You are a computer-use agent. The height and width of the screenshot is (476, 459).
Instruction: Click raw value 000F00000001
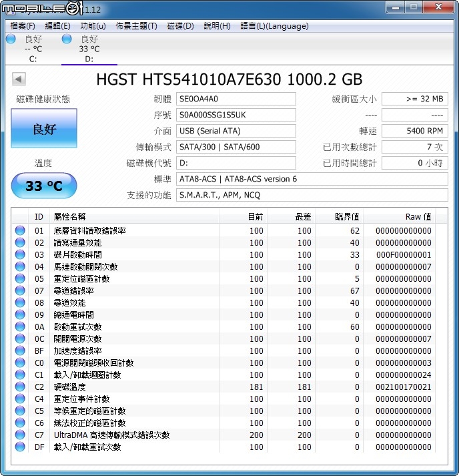404,255
